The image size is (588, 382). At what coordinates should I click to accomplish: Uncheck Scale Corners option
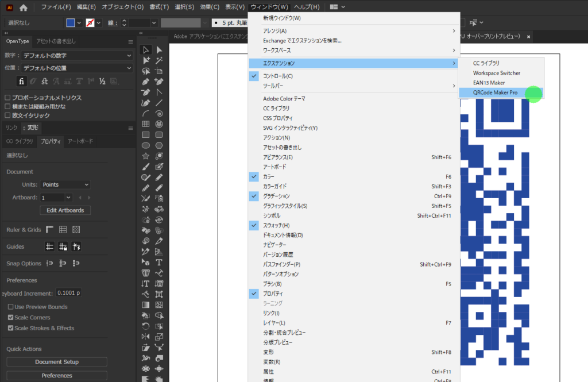coord(10,318)
